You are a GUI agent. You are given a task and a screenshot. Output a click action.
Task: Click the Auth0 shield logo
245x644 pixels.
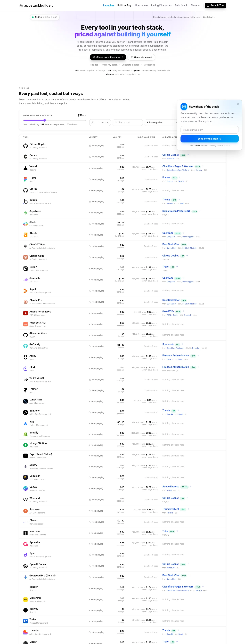pyautogui.click(x=26, y=357)
